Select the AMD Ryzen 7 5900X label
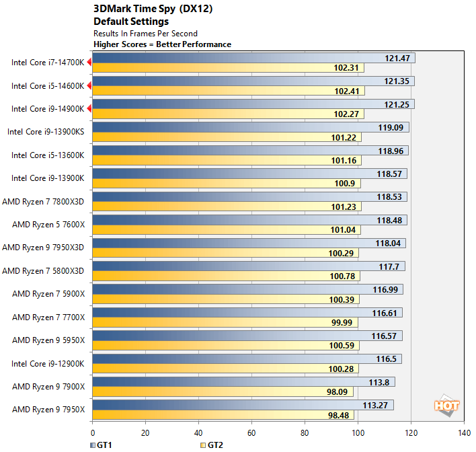 (48, 293)
